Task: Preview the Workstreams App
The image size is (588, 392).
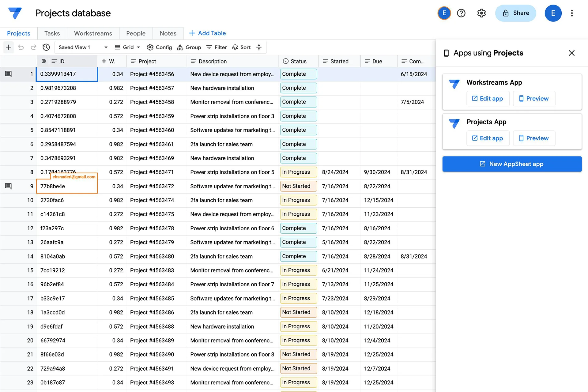Action: point(534,99)
